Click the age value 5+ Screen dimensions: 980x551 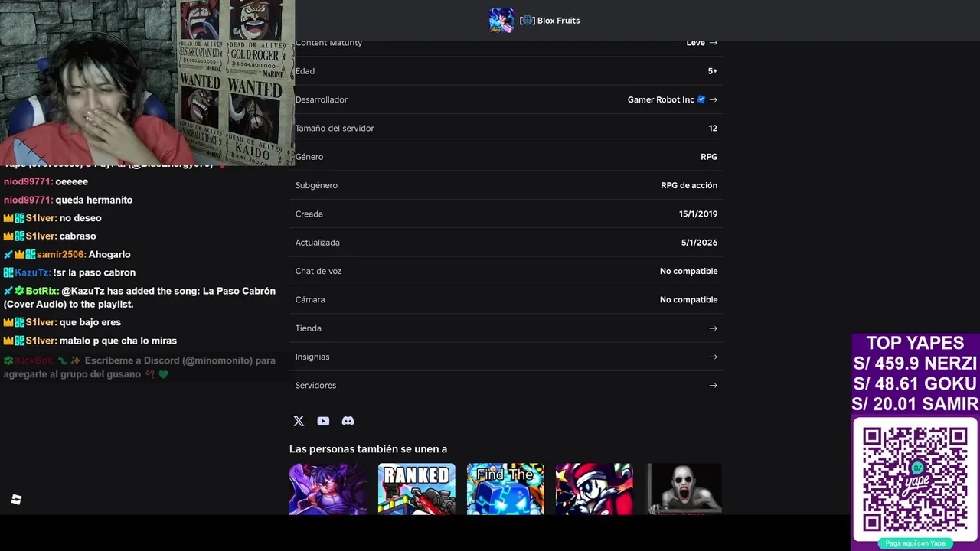[x=713, y=71]
